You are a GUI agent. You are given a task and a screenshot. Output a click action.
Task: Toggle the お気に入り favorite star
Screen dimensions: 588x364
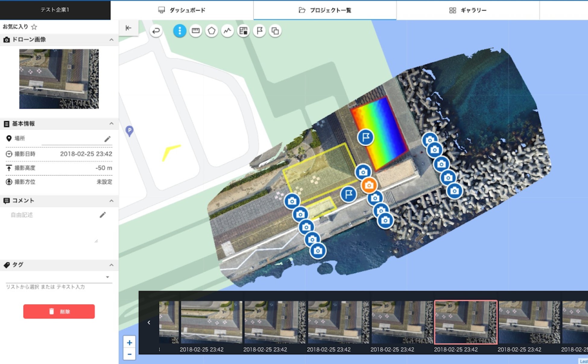pos(34,27)
